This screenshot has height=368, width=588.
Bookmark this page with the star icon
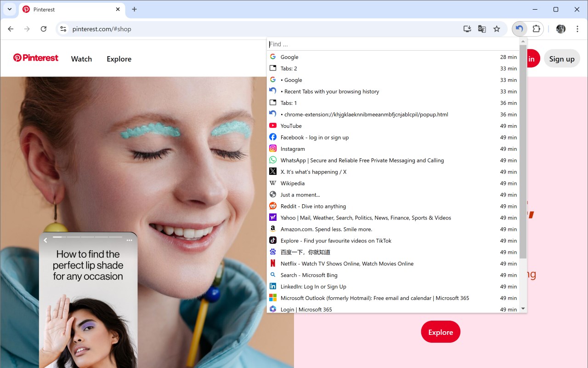click(x=497, y=29)
